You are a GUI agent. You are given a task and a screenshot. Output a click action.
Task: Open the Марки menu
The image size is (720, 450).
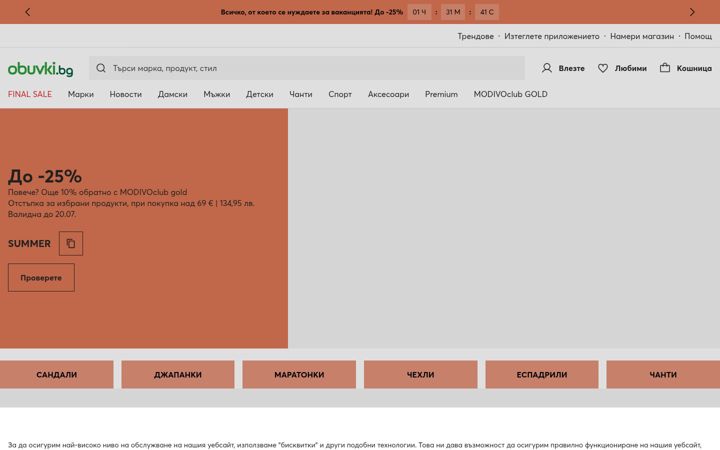(81, 94)
